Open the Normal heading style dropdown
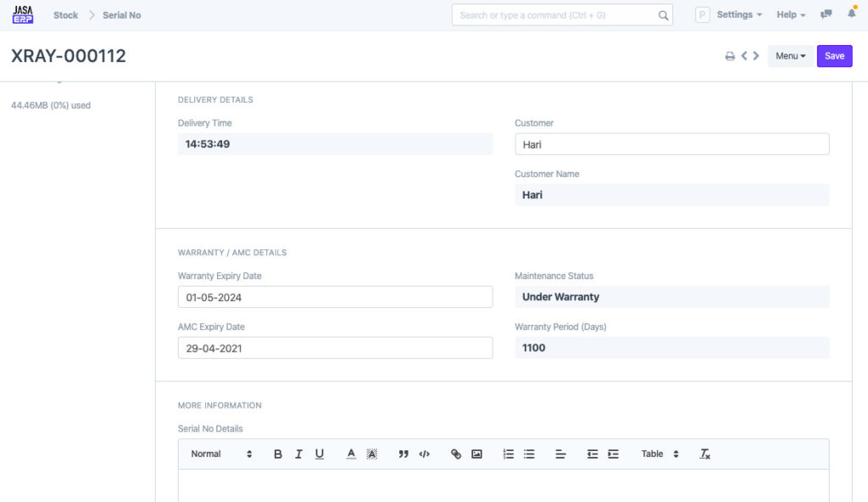 coord(221,455)
